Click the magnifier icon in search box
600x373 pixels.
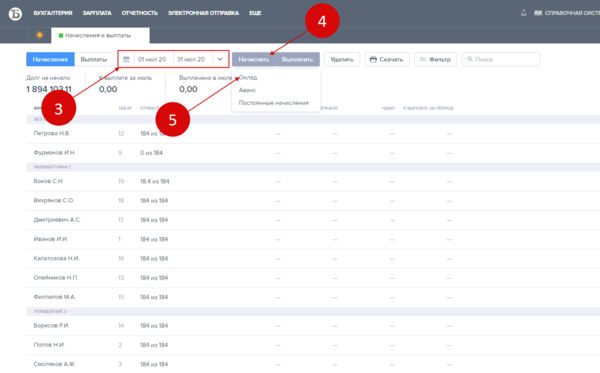click(470, 59)
